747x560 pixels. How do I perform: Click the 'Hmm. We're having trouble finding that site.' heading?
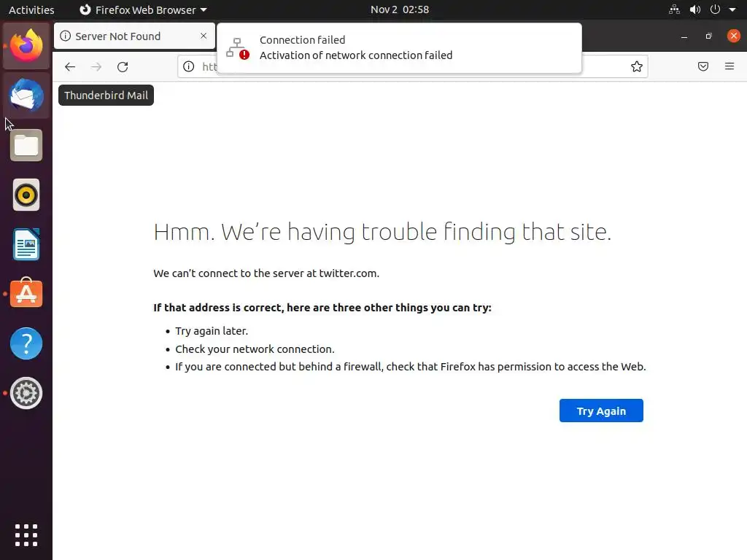coord(382,232)
